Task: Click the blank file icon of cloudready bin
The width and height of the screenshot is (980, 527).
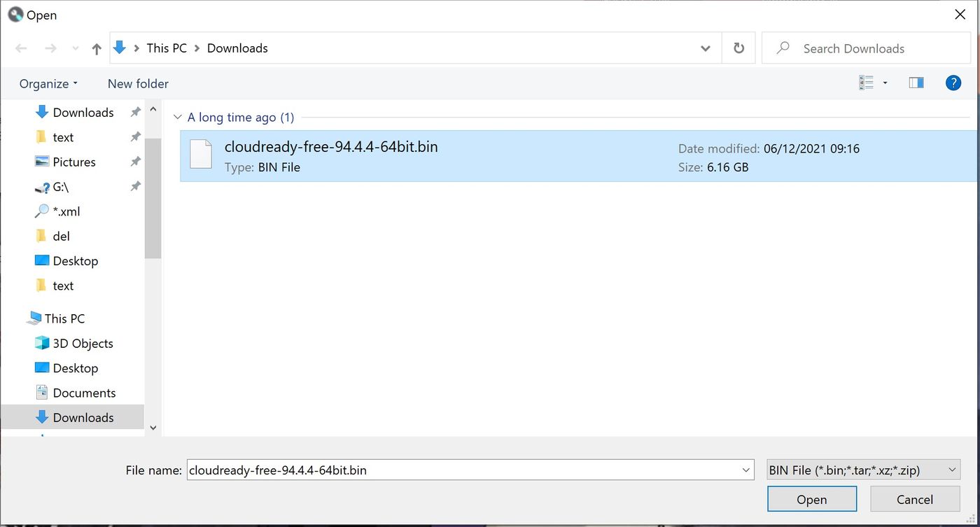Action: click(201, 155)
